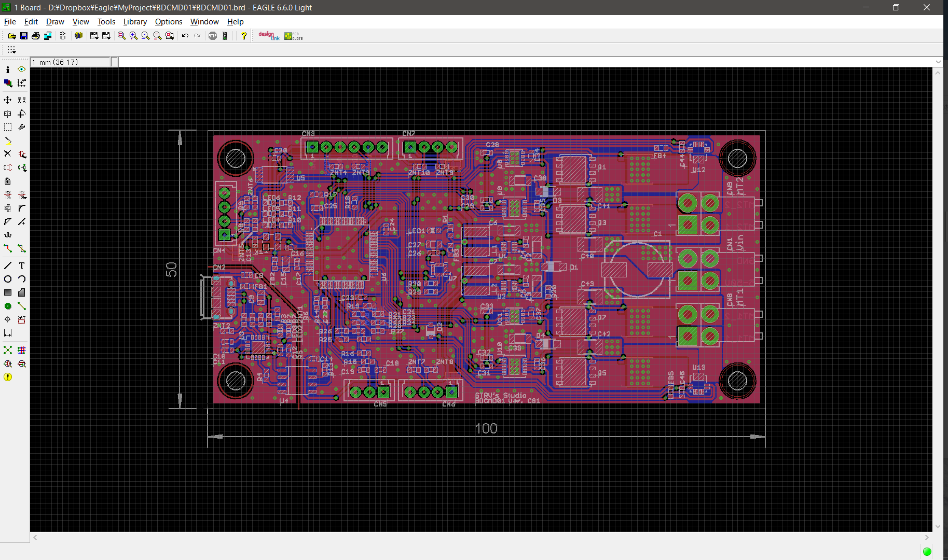948x560 pixels.
Task: Choose the Delete tool
Action: [x=8, y=154]
